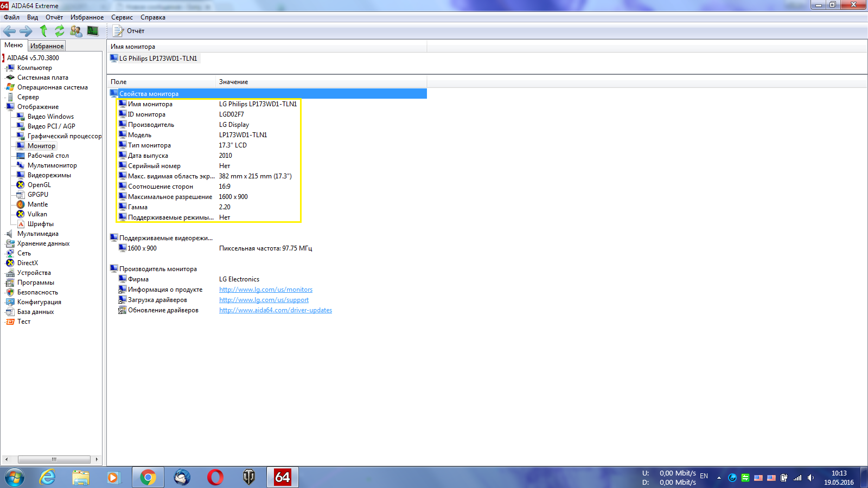
Task: Open the Справка menu
Action: point(152,17)
